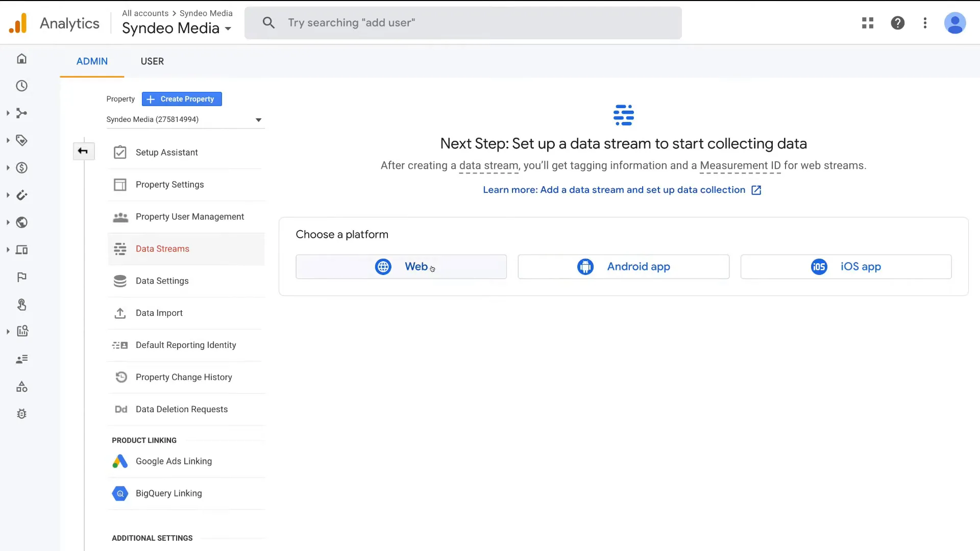Click the underlined data stream term
This screenshot has height=551, width=980.
pos(488,166)
